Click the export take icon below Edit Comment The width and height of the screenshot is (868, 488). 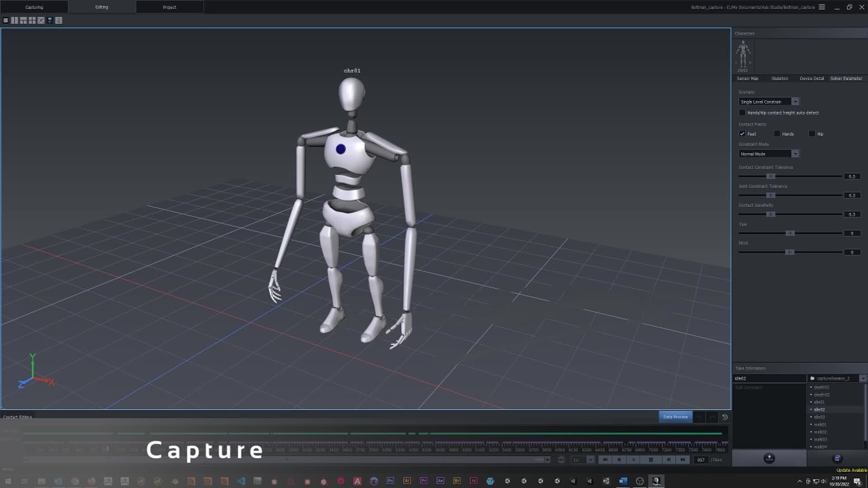(x=769, y=458)
